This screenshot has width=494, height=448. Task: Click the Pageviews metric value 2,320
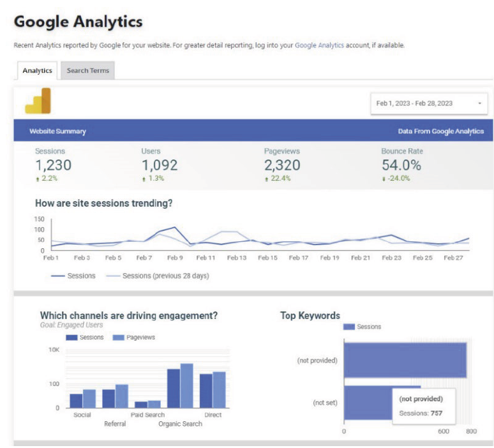tap(281, 165)
